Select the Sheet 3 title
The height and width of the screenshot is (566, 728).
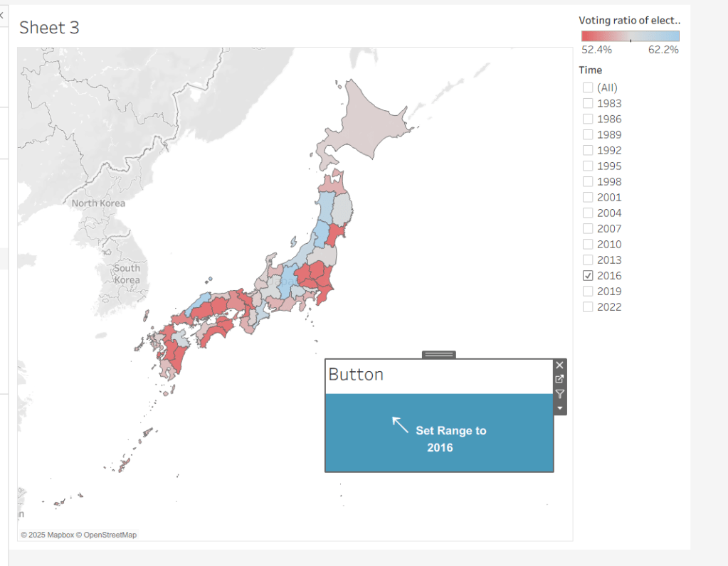[49, 28]
